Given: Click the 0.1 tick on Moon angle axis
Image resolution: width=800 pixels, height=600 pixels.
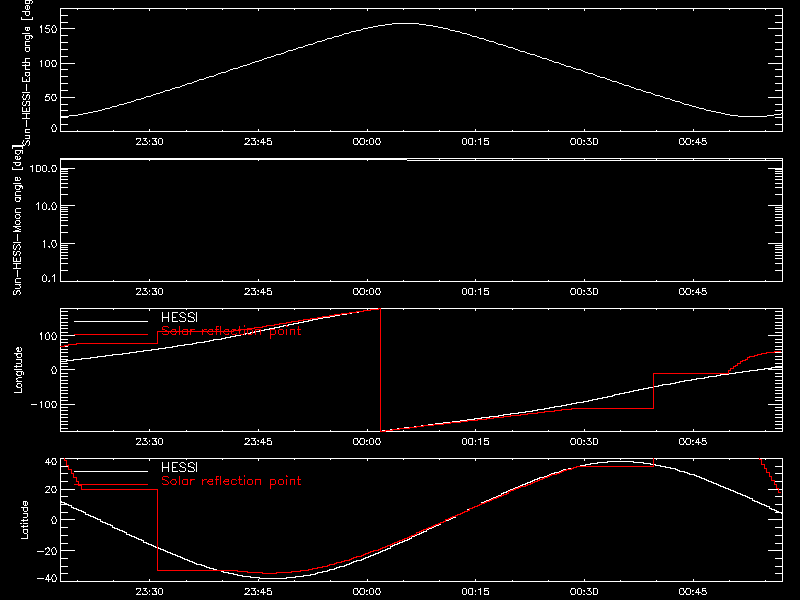Looking at the screenshot, I should coord(49,278).
